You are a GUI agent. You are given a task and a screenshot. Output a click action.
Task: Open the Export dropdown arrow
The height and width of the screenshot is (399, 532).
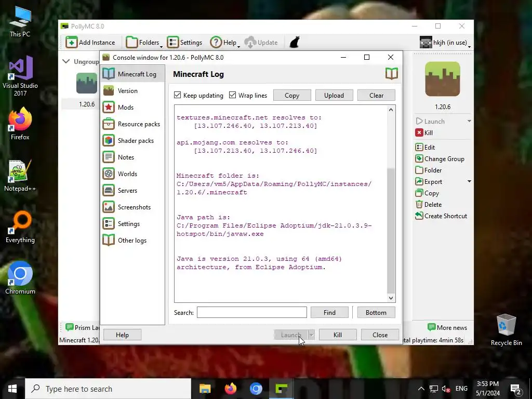coord(469,181)
